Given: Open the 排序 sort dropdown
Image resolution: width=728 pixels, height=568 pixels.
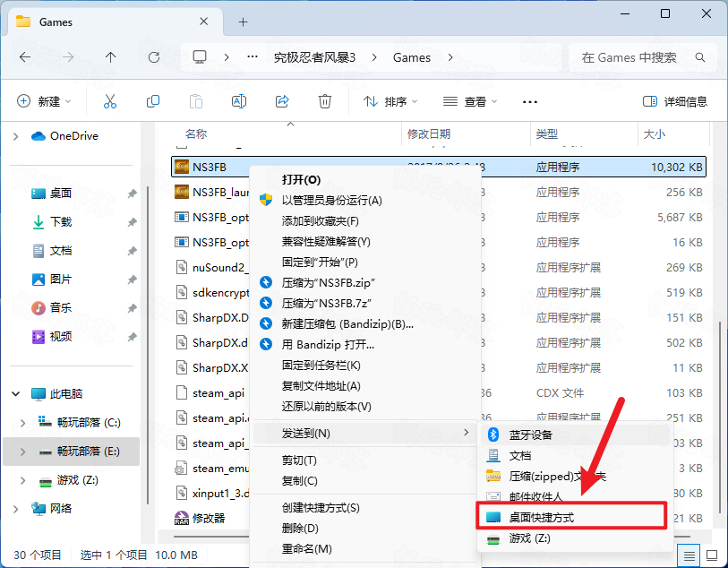Looking at the screenshot, I should [x=390, y=101].
